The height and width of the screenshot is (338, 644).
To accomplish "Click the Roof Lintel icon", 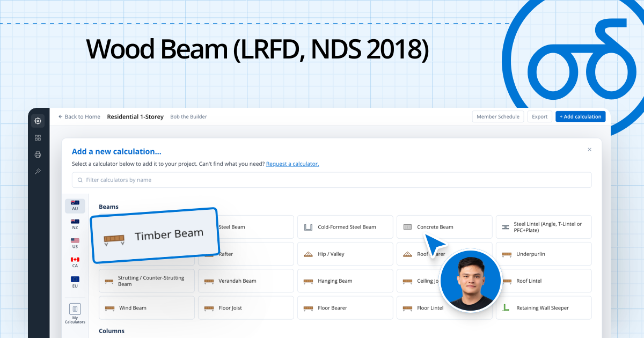I will 507,281.
